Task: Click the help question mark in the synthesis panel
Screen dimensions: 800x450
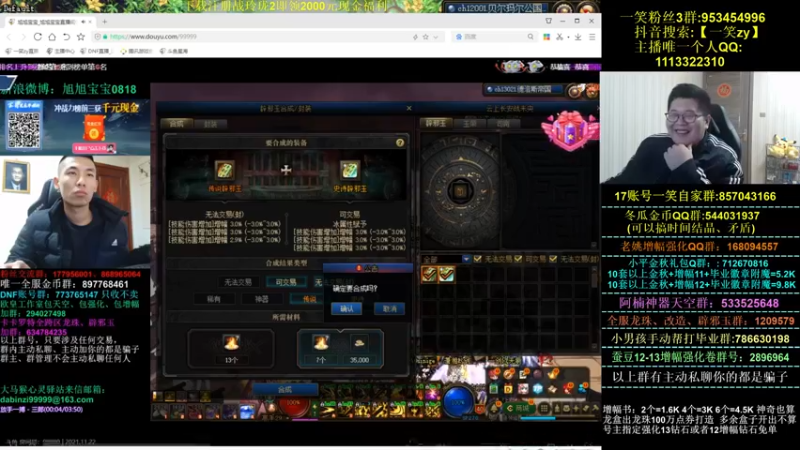Action: pyautogui.click(x=400, y=143)
